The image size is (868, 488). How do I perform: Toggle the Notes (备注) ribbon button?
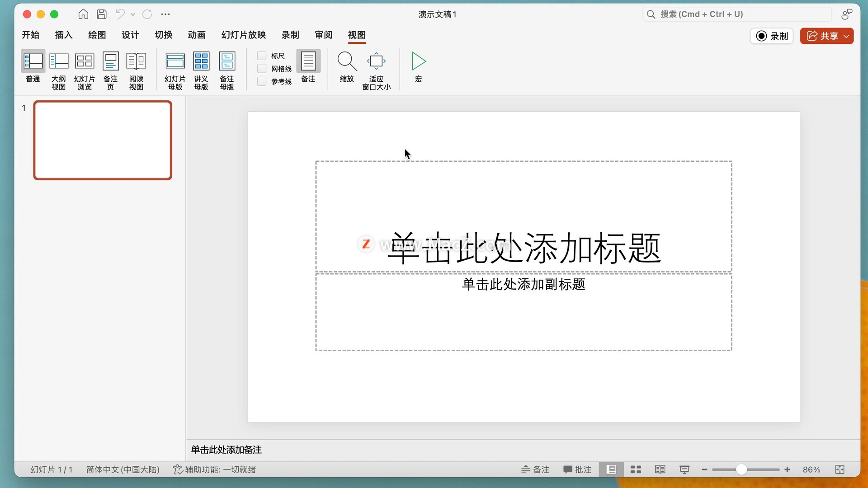[308, 66]
